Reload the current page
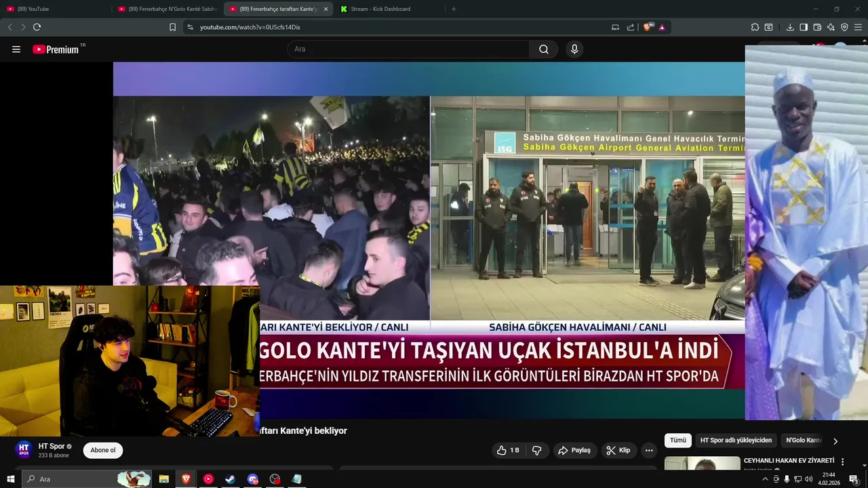Screen dimensions: 868x488 37,27
